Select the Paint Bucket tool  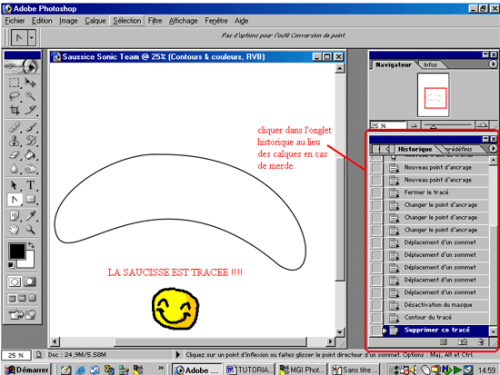(30, 155)
